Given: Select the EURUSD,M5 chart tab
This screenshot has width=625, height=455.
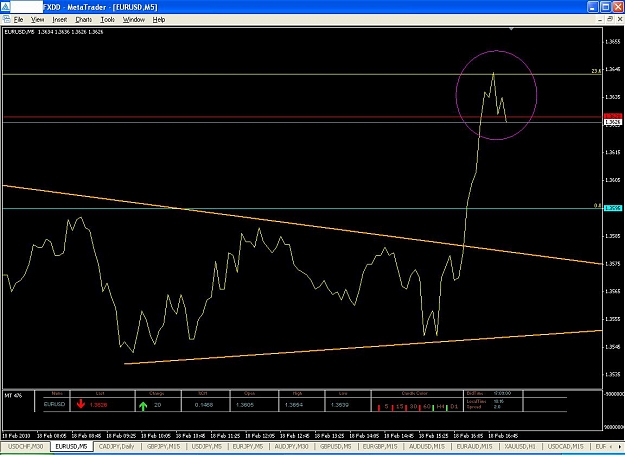Looking at the screenshot, I should [72, 447].
